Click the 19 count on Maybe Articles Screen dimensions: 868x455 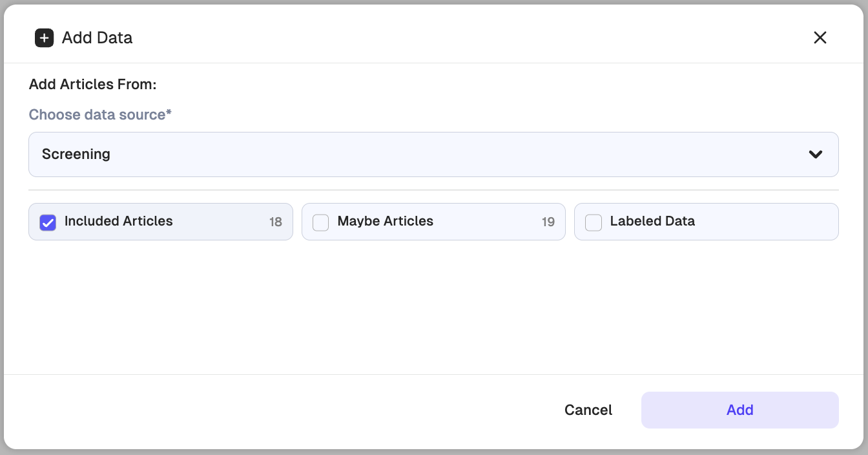(x=548, y=222)
